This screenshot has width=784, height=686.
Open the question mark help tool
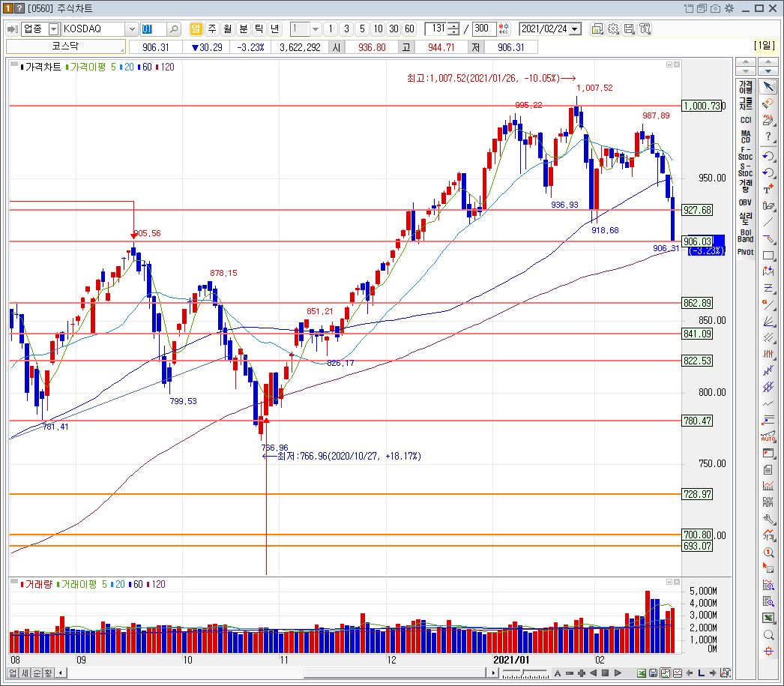pos(768,136)
